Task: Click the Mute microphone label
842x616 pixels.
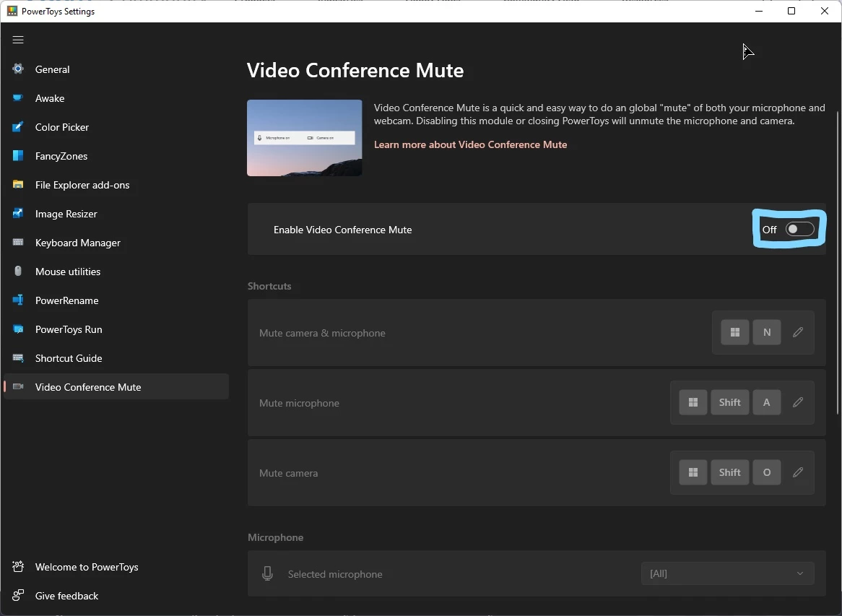Action: (x=299, y=403)
